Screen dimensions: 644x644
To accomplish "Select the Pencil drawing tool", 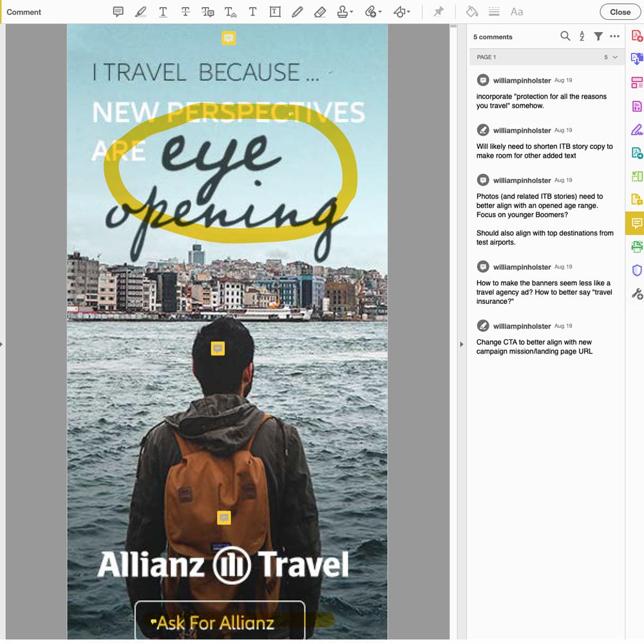I will click(298, 12).
